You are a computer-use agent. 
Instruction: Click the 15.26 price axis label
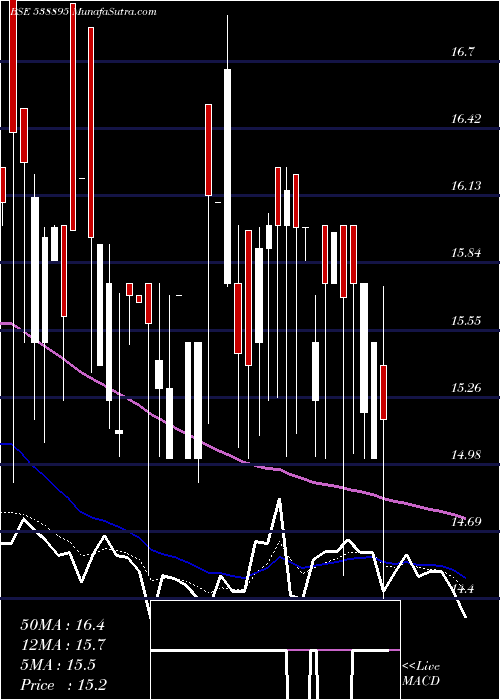coord(466,388)
